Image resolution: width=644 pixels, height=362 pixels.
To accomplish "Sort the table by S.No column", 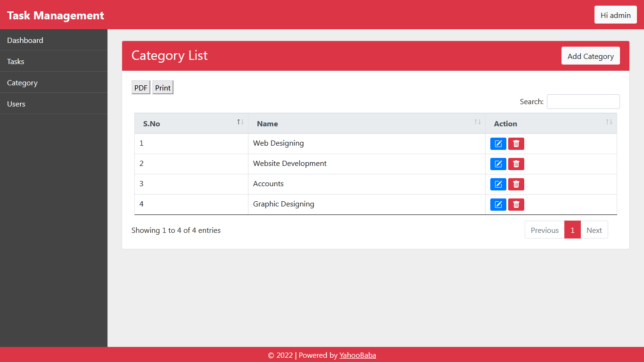I will pyautogui.click(x=191, y=123).
